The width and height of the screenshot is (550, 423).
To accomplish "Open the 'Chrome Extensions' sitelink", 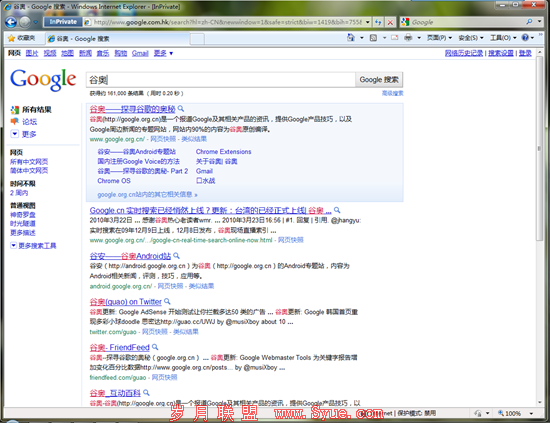I will click(x=223, y=152).
